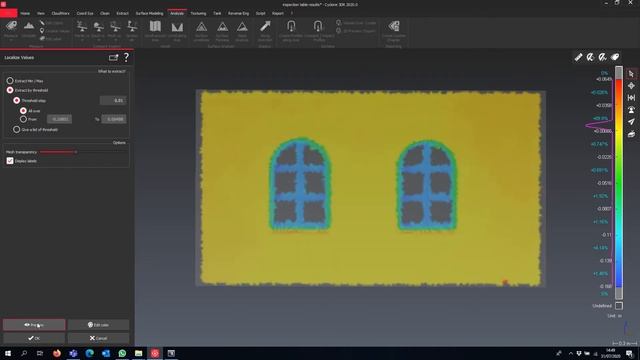Open the Home ribbon tab

(25, 13)
